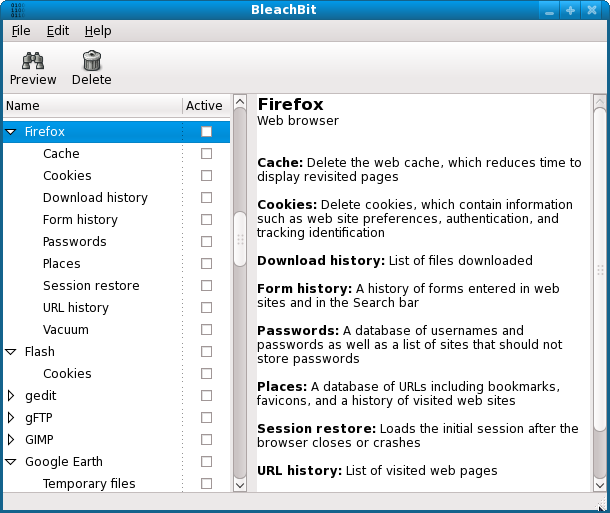The width and height of the screenshot is (610, 513).
Task: Click the cleaner list vertical scrollbar handle
Action: click(240, 239)
